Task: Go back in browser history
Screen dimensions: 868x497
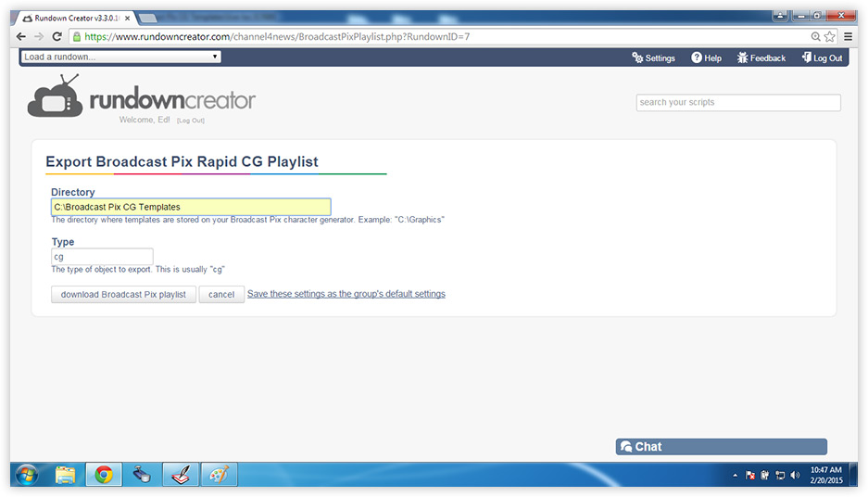Action: click(x=21, y=36)
